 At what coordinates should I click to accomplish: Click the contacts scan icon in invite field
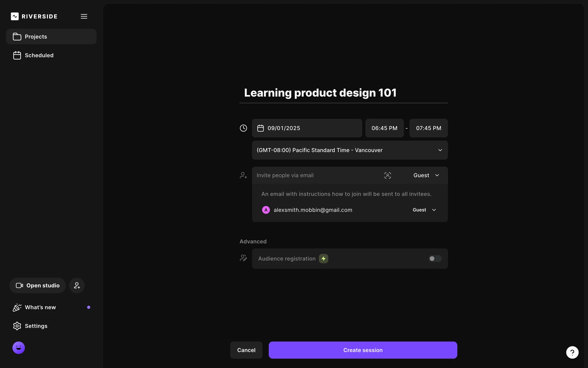click(387, 175)
